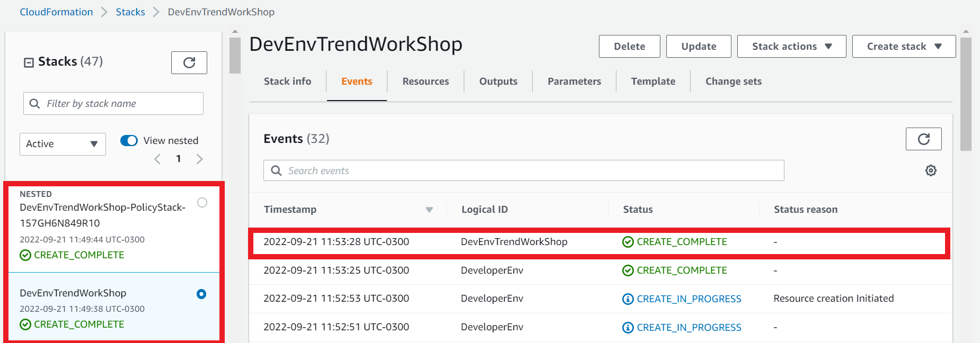Click DevEnvTrendWorkShop logical ID cell
The width and height of the screenshot is (980, 343).
(x=514, y=242)
